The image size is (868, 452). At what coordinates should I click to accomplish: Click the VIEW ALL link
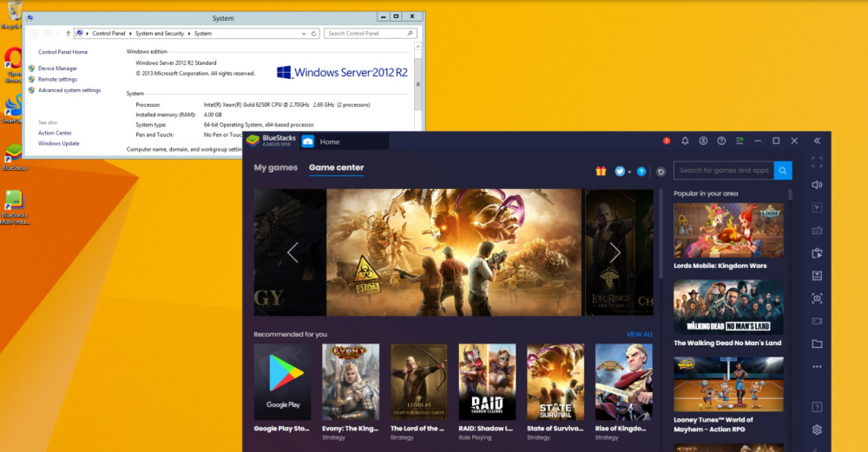pos(640,334)
